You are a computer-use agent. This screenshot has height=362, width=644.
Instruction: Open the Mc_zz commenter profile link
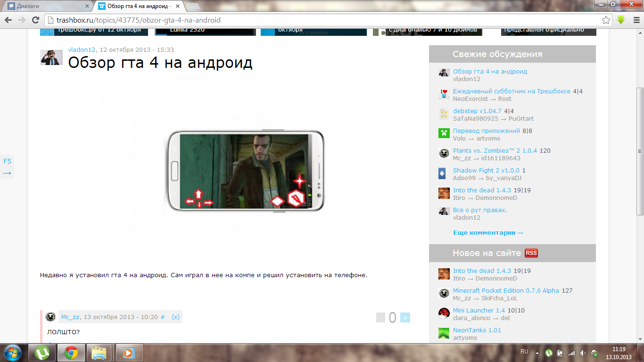[x=70, y=317]
